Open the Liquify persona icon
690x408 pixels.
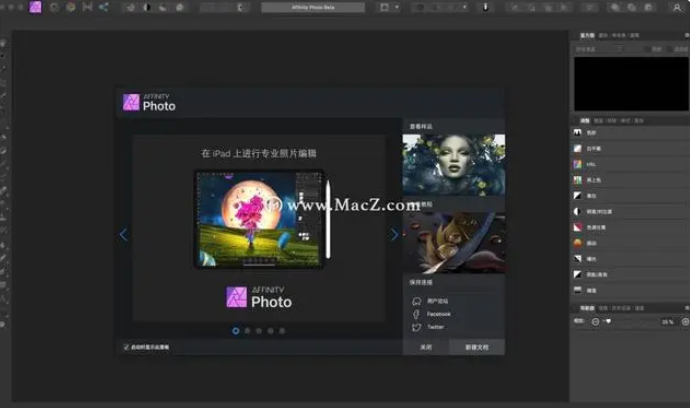pos(54,7)
